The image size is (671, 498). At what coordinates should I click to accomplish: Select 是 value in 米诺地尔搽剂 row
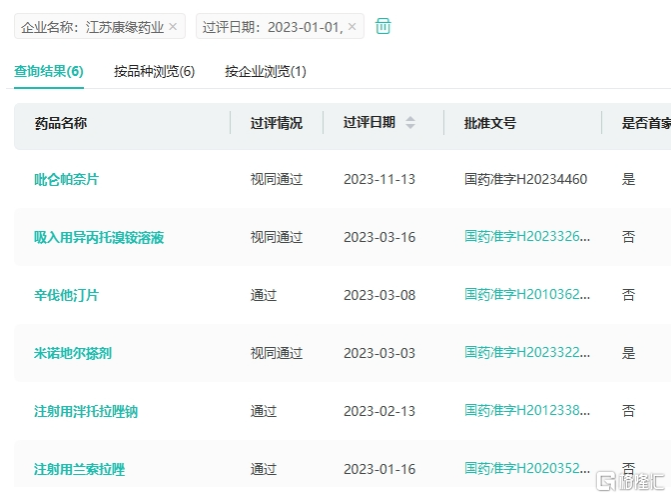(628, 353)
